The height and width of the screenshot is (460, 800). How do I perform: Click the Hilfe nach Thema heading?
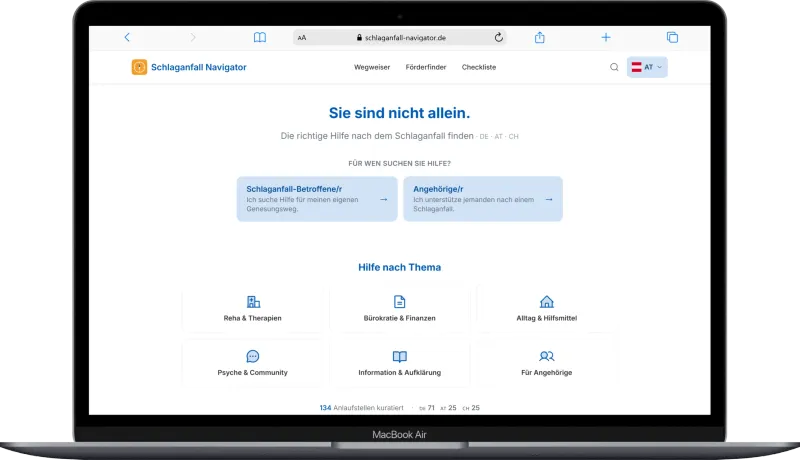pyautogui.click(x=399, y=267)
